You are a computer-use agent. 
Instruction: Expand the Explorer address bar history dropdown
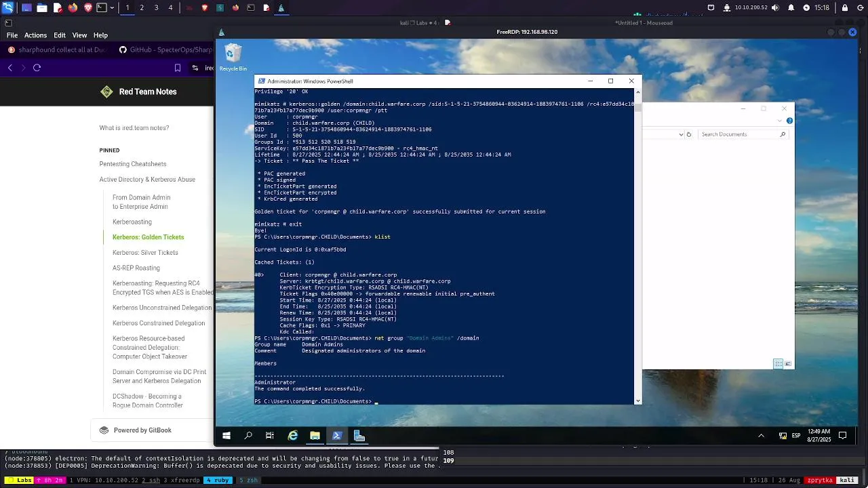681,134
